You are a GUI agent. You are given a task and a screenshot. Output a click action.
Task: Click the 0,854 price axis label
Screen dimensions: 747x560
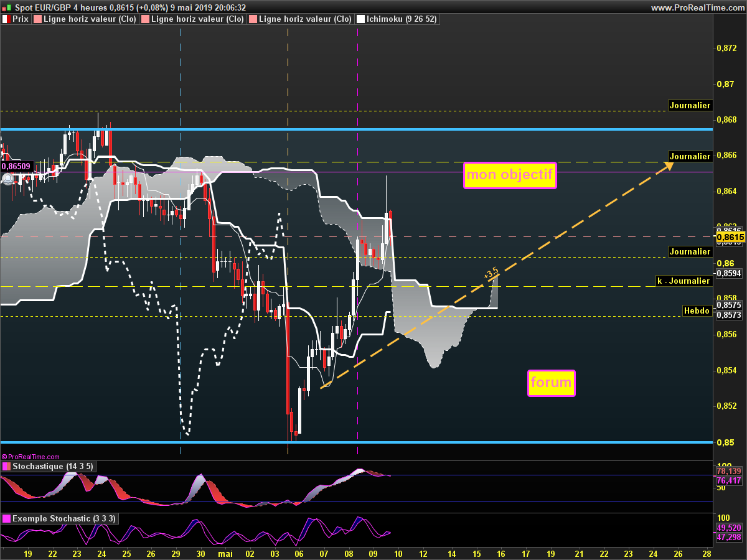click(x=727, y=371)
